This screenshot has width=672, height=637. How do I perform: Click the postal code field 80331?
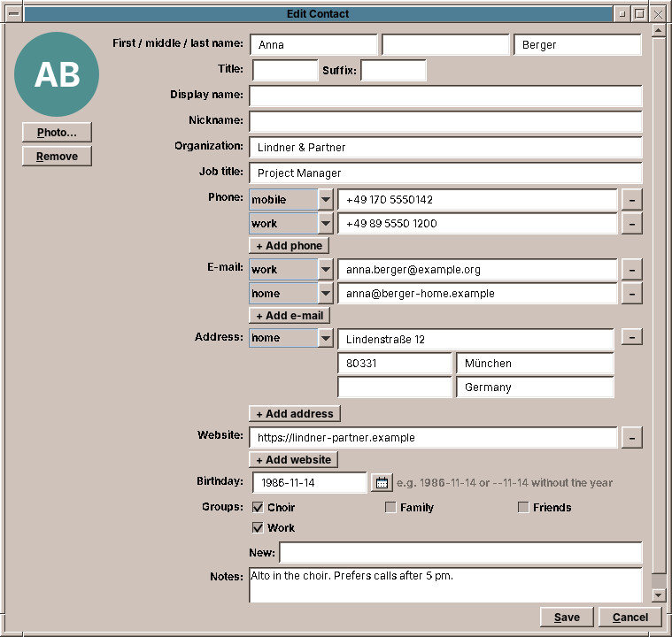pyautogui.click(x=395, y=364)
